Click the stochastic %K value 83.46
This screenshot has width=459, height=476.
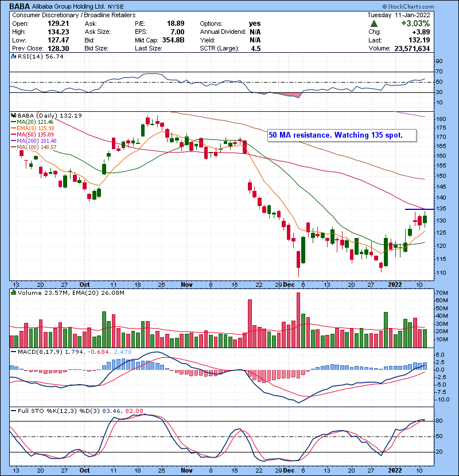(111, 411)
